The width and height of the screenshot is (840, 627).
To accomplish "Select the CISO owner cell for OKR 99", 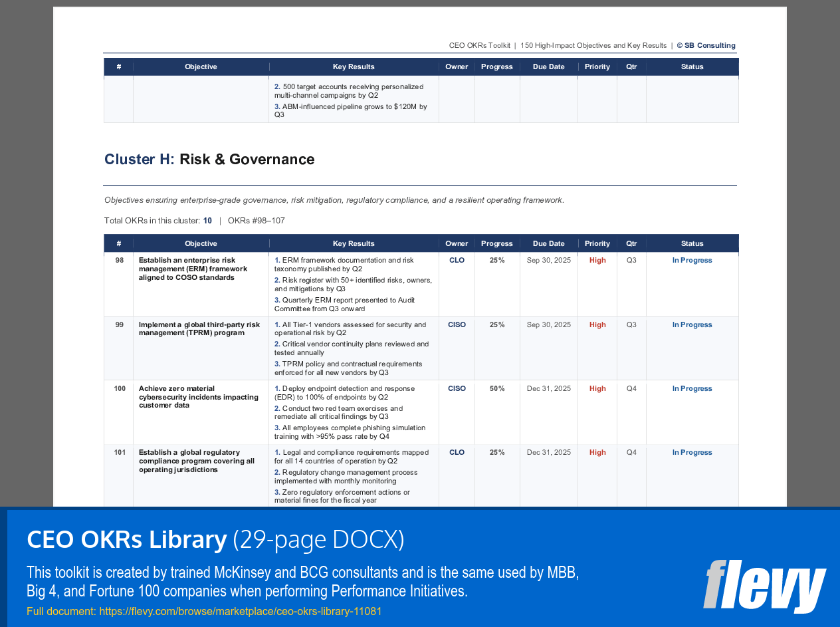I will (457, 324).
